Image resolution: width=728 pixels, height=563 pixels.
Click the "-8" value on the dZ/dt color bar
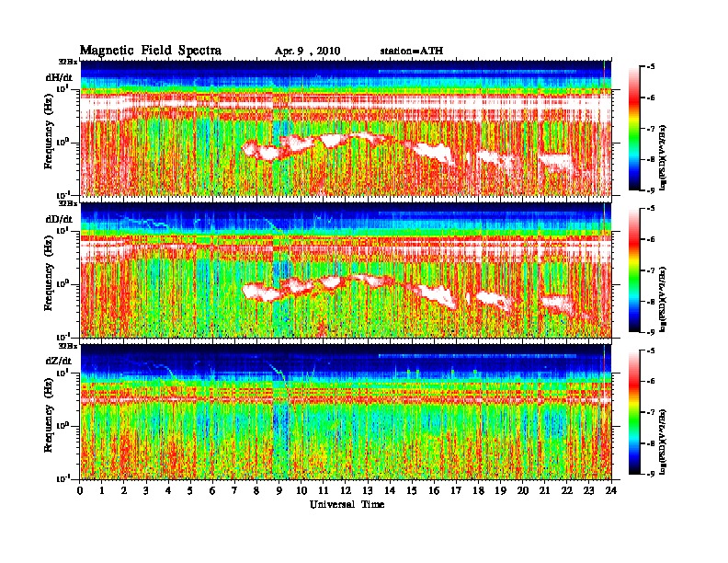pos(651,443)
